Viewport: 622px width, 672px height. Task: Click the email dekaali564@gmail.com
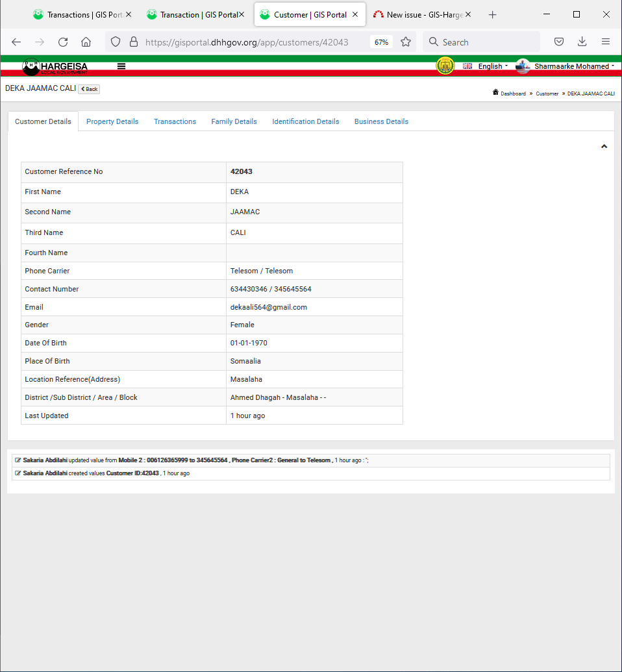269,307
